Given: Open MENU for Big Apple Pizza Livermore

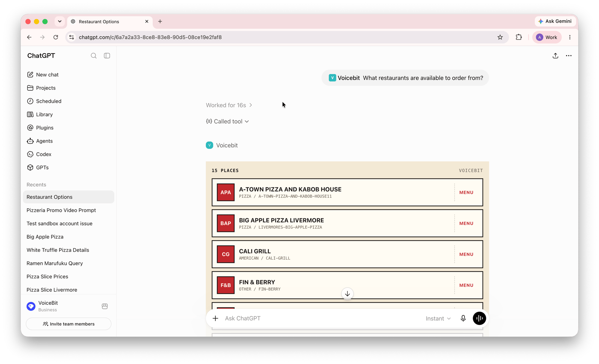Looking at the screenshot, I should (466, 224).
